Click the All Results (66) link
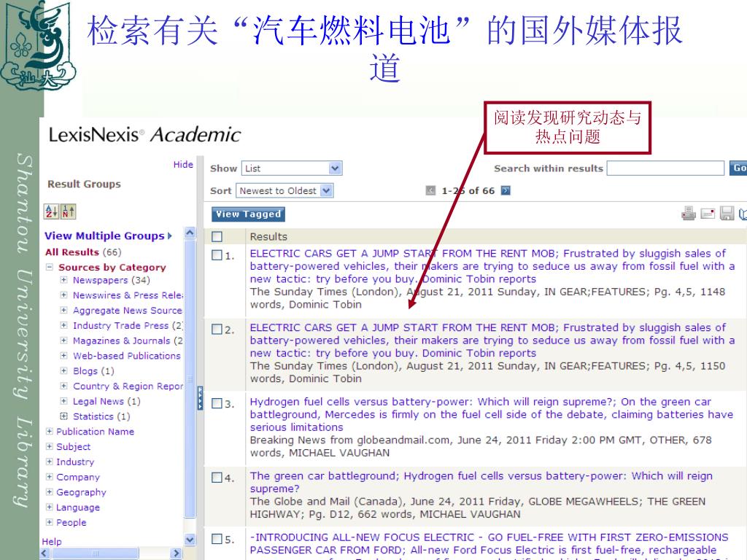747x560 pixels. point(72,252)
